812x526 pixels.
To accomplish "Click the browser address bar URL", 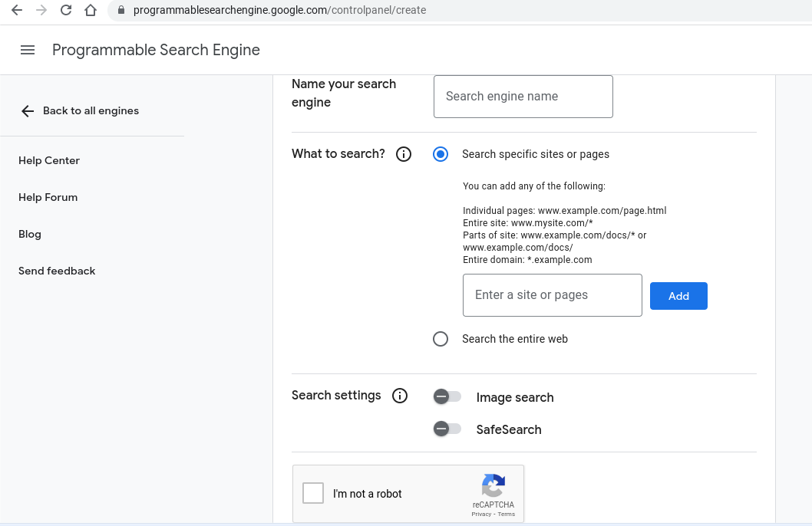I will click(279, 10).
